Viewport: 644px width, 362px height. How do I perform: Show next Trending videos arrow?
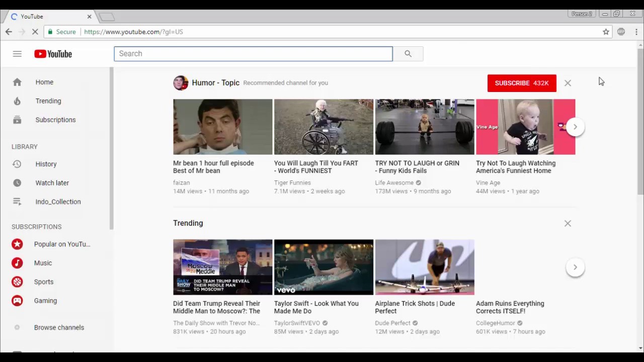[x=575, y=267]
